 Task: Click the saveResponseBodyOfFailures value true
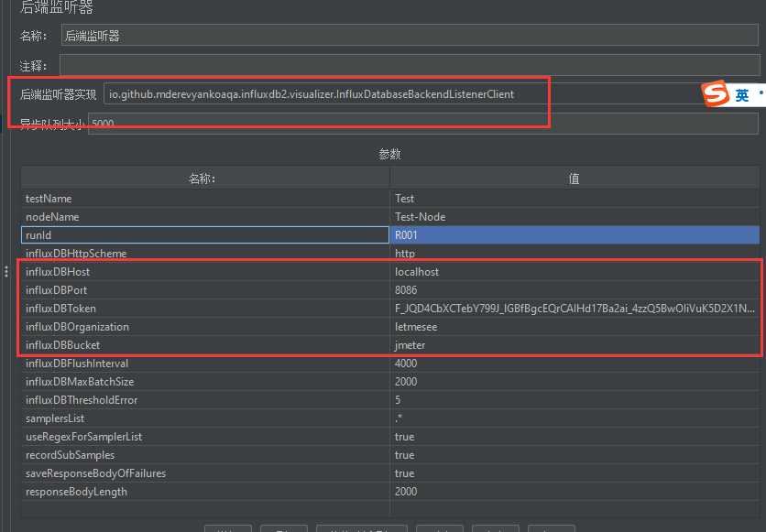(575, 473)
